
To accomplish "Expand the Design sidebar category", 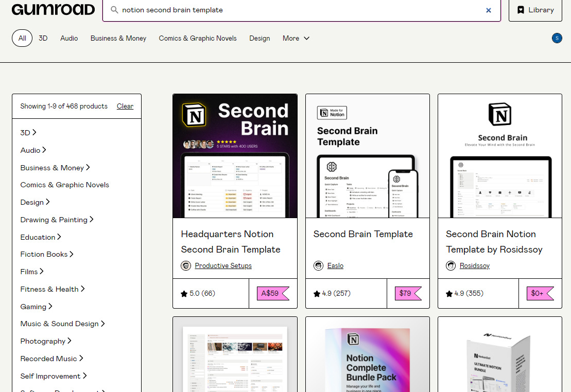I will [x=35, y=202].
